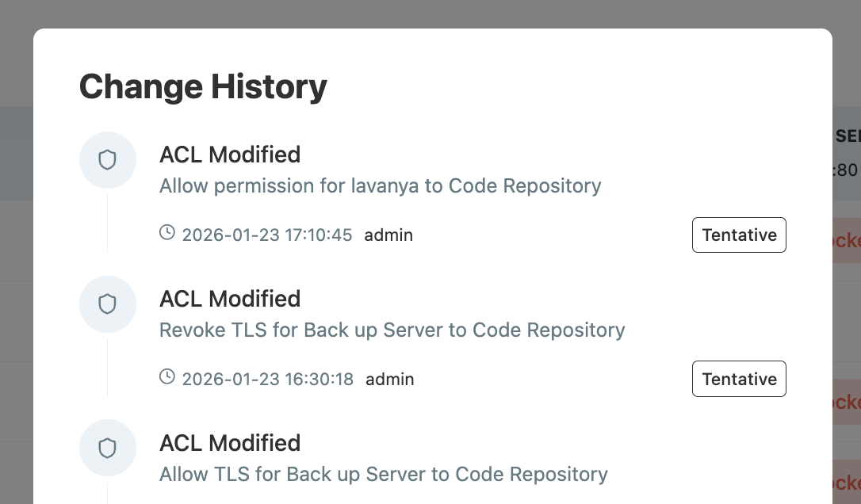Open 'Allow permission for lavanya' description
Image resolution: width=861 pixels, height=504 pixels.
pos(380,186)
